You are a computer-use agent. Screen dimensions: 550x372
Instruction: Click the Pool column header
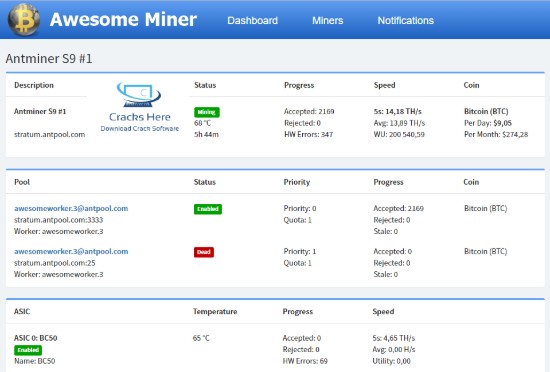(x=22, y=182)
